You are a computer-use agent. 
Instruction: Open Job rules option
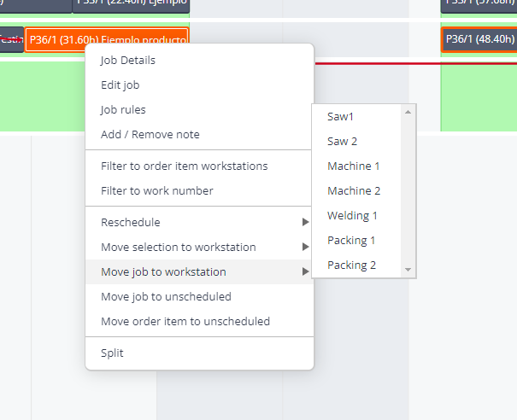tap(123, 110)
